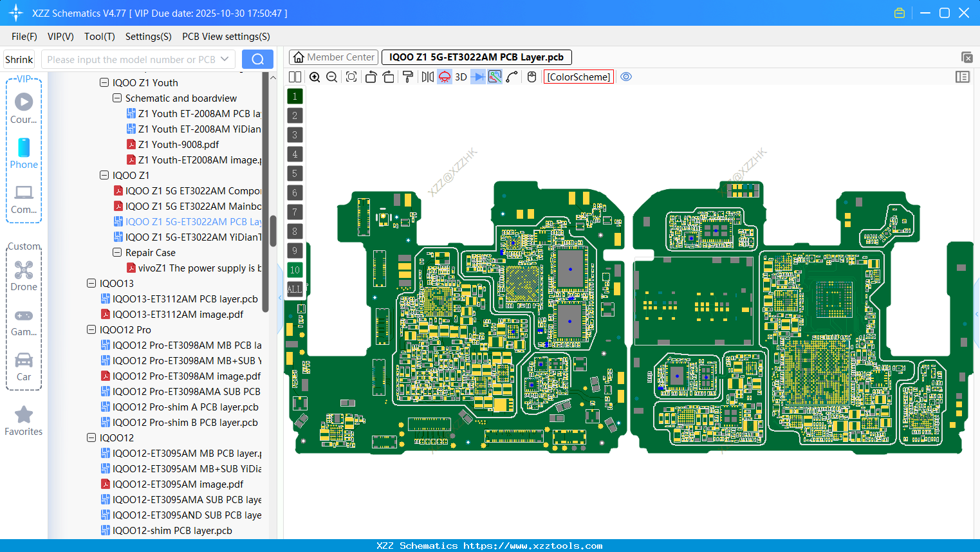
Task: Click the Member Center button
Action: coord(333,57)
